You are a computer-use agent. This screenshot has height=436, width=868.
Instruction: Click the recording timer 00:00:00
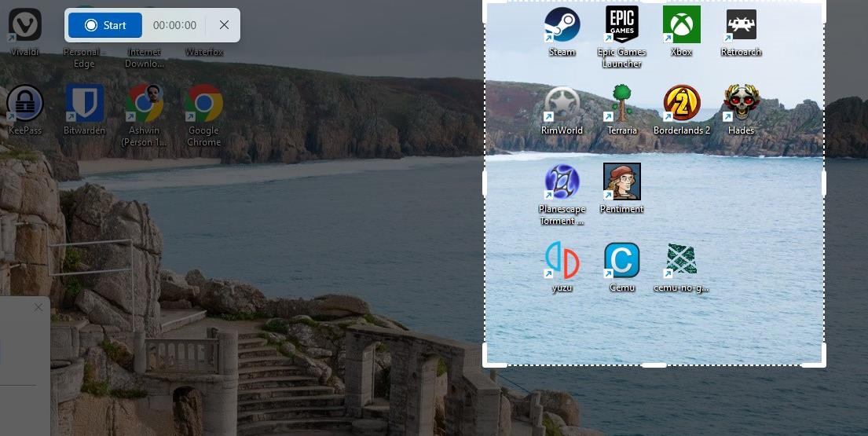coord(174,25)
